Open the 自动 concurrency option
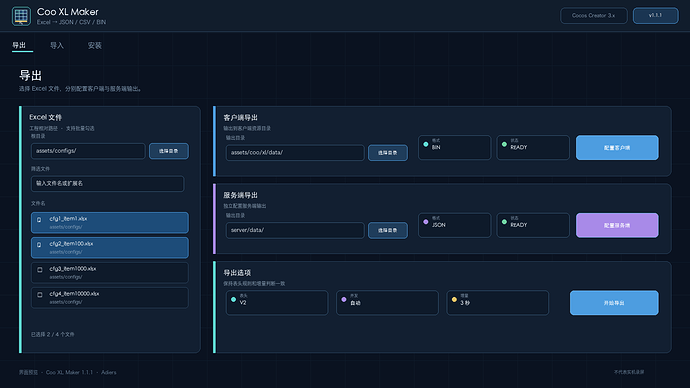This screenshot has height=388, width=690. (387, 303)
